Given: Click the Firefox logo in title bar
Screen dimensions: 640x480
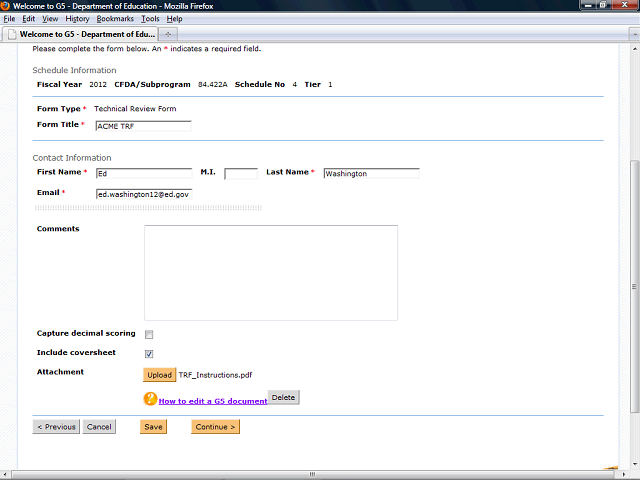Looking at the screenshot, I should [x=5, y=6].
